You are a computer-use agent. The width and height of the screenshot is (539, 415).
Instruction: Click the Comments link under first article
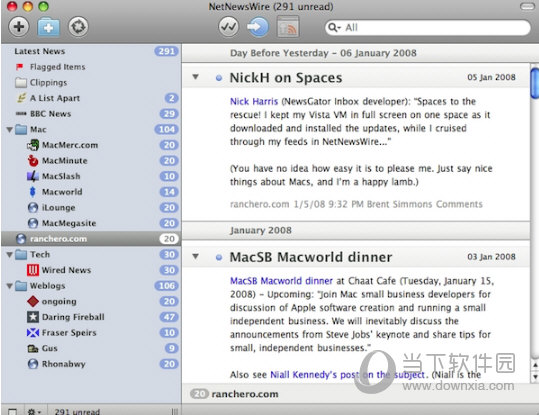pos(459,204)
